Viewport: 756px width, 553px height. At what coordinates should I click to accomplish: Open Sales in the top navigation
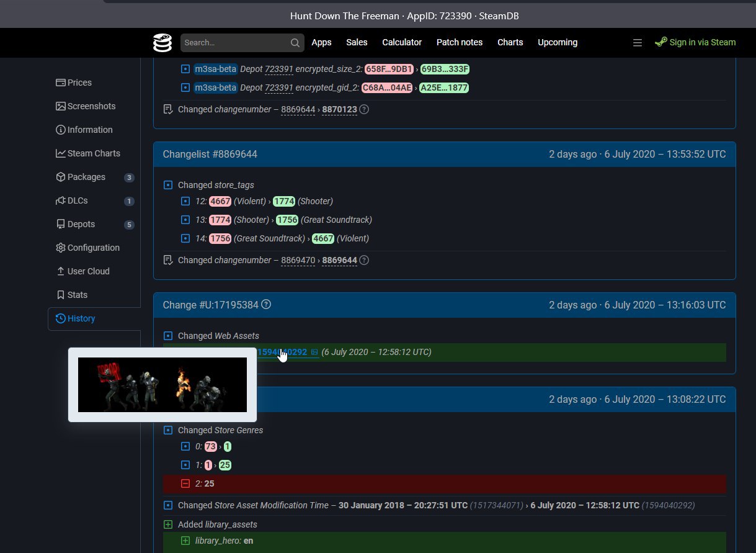357,42
